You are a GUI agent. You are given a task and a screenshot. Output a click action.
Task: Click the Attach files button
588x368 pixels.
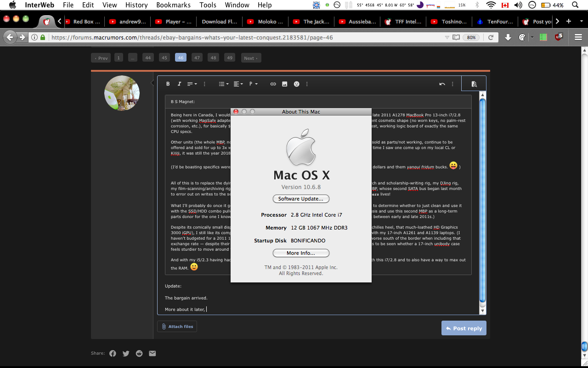tap(177, 327)
